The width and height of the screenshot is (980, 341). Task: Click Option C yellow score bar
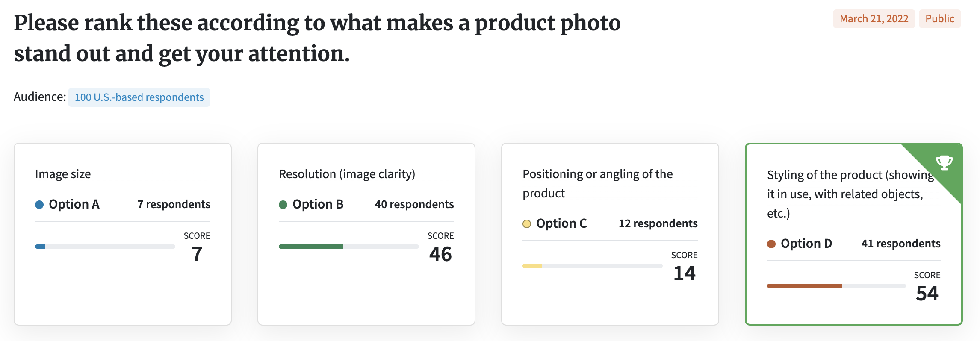coord(593,266)
